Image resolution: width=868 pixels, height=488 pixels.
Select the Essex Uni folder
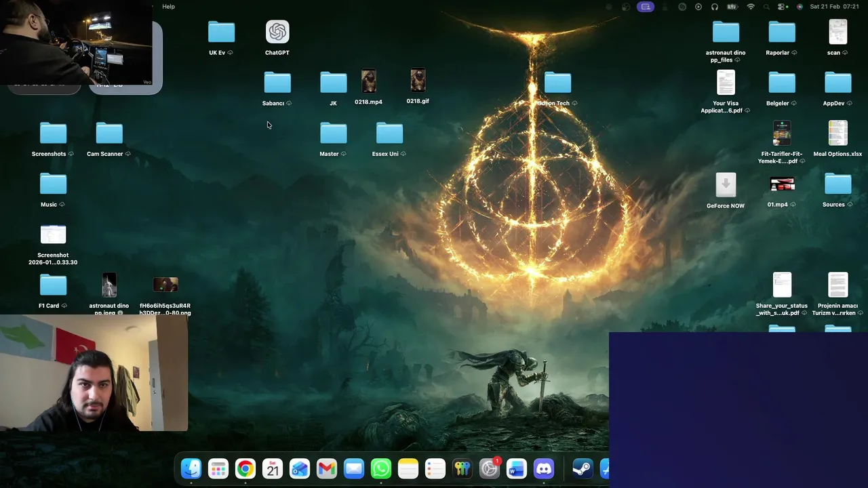point(389,134)
